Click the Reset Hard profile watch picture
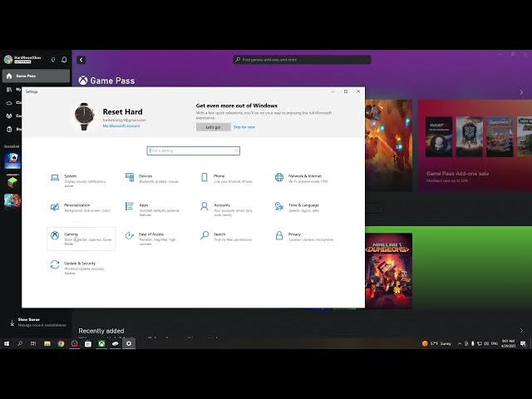 click(84, 116)
